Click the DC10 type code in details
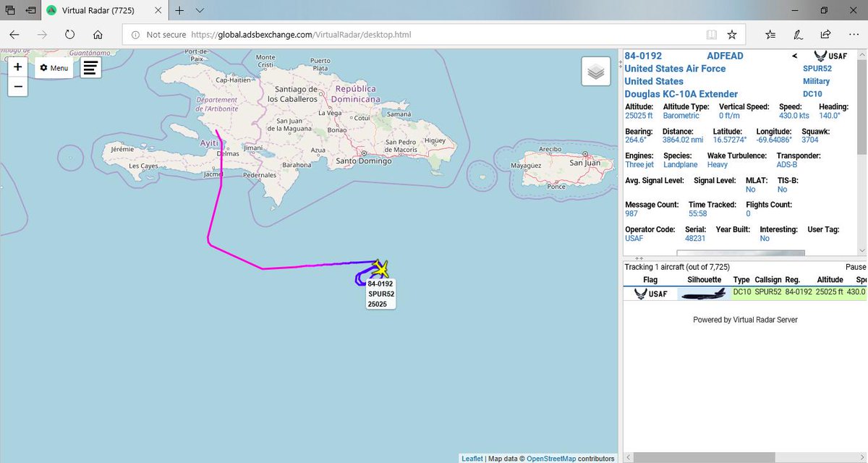This screenshot has width=868, height=463. [812, 94]
